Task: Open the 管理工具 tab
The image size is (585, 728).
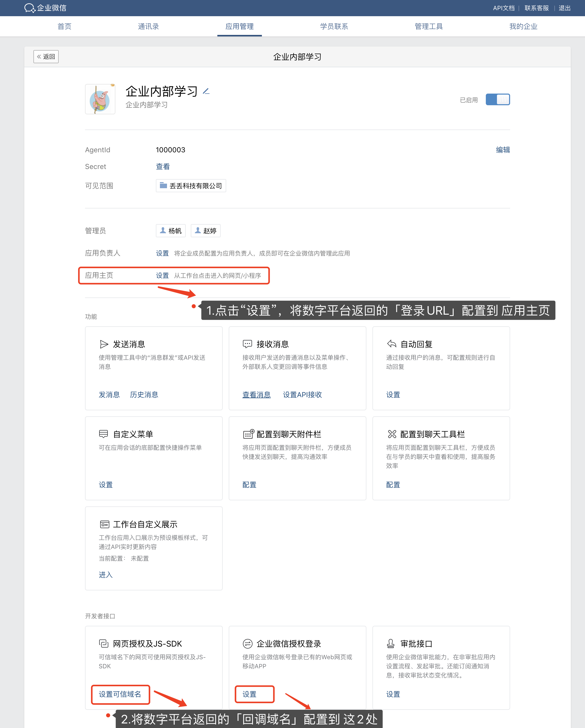Action: [429, 26]
